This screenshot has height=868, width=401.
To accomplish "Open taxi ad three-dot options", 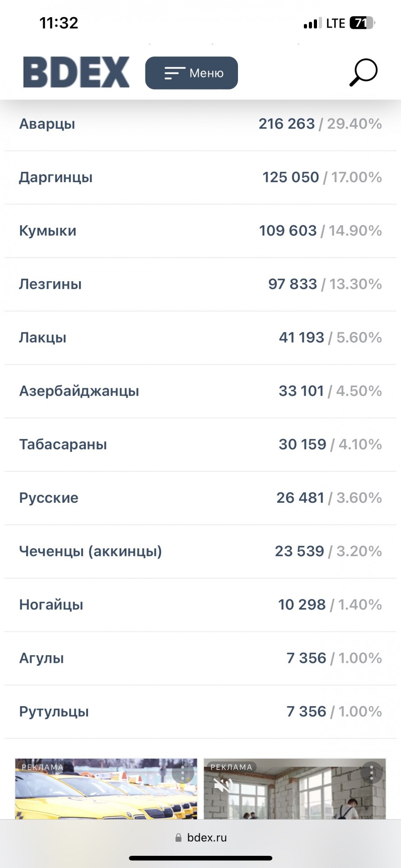I will pyautogui.click(x=183, y=774).
